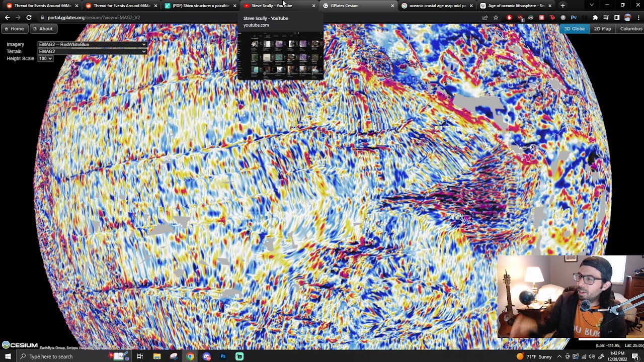Open the uBlock Origin extension

pyautogui.click(x=520, y=18)
